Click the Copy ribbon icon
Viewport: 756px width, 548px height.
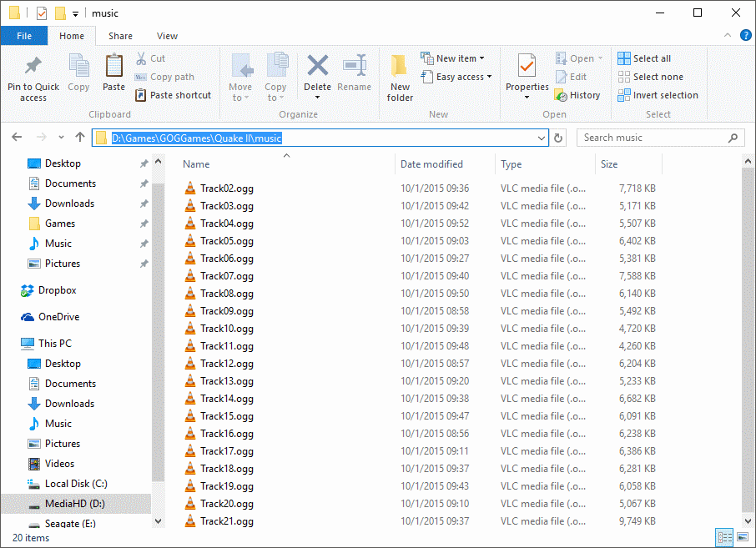pos(78,66)
